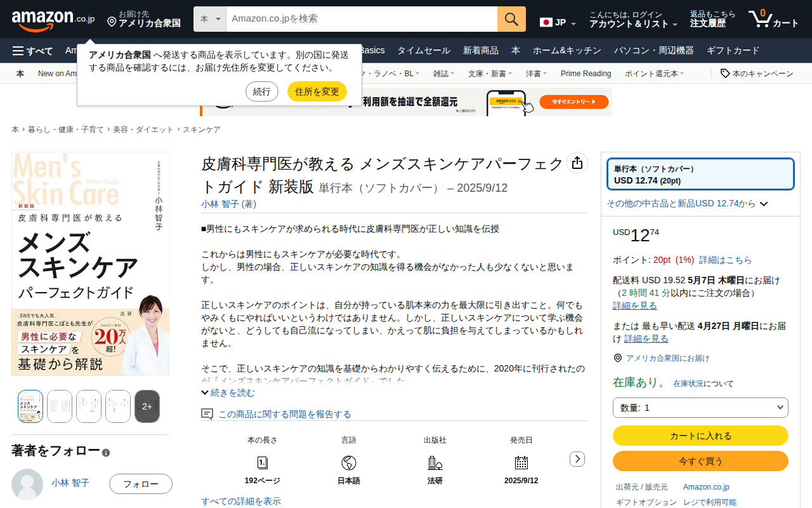This screenshot has height=508, width=812.
Task: Open the 雑誌 submenu dropdown
Action: pyautogui.click(x=443, y=74)
